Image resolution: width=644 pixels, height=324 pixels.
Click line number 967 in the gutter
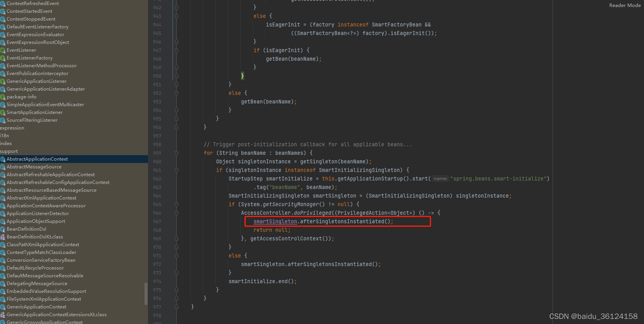pos(157,221)
